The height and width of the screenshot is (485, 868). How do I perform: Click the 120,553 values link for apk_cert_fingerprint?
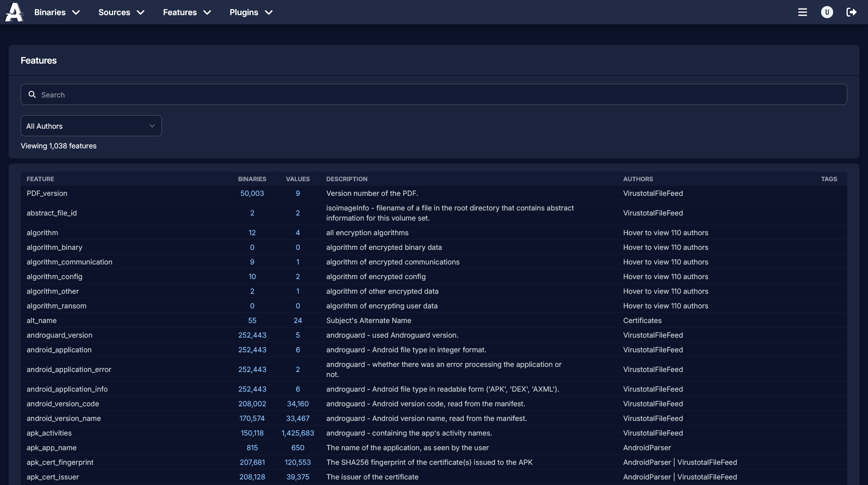click(x=298, y=462)
